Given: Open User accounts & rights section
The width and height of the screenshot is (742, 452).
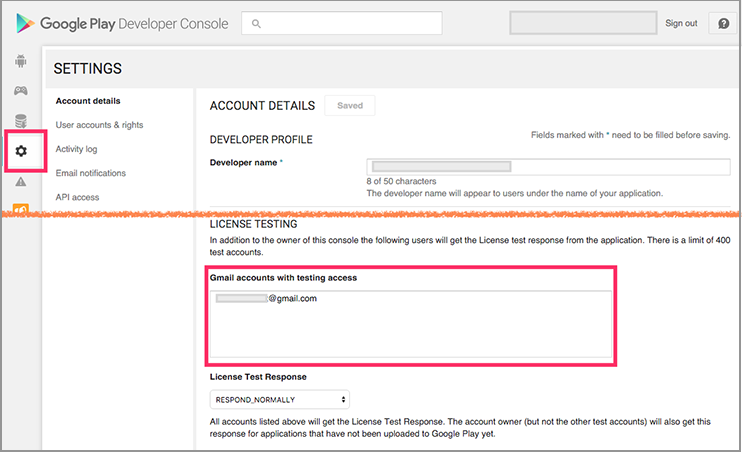Looking at the screenshot, I should 99,125.
